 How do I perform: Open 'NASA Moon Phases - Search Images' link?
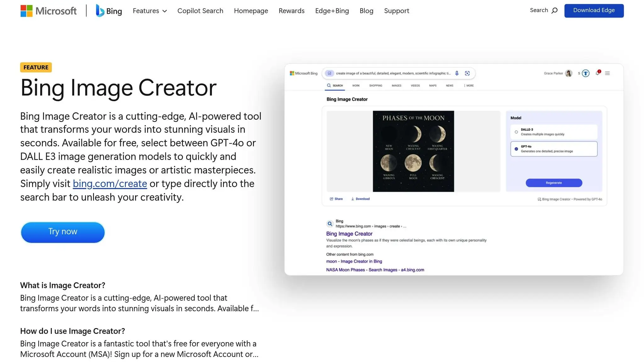click(x=375, y=270)
